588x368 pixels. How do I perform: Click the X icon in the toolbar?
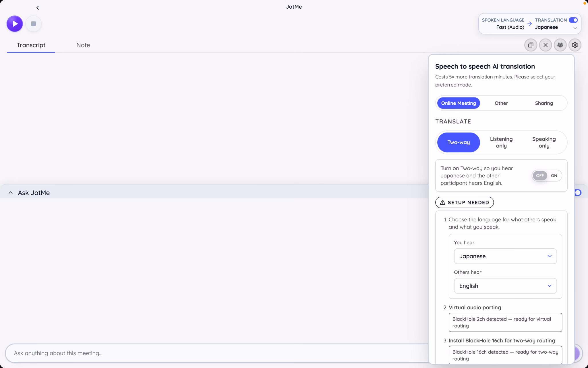tap(546, 45)
